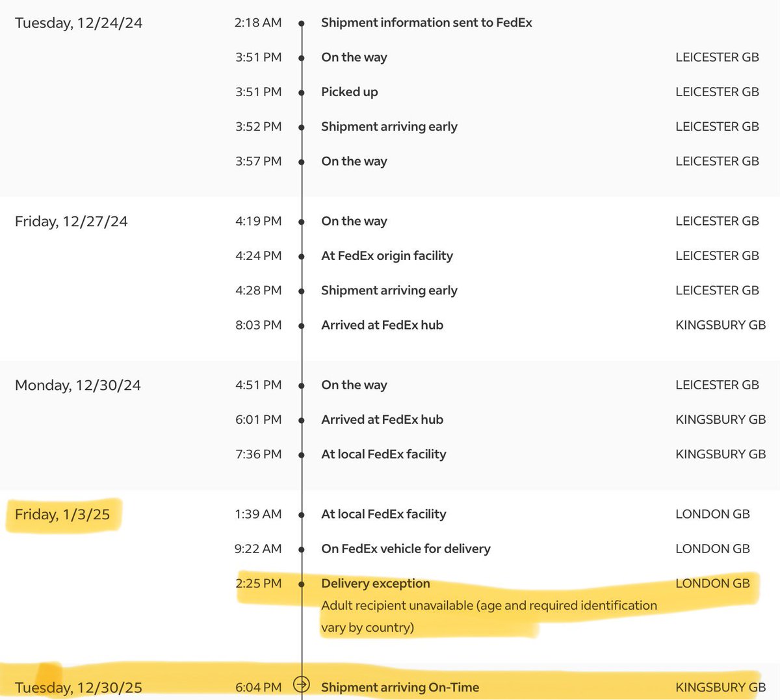Click the 7:36 PM timestamp
Viewport: 780px width, 700px height.
259,454
